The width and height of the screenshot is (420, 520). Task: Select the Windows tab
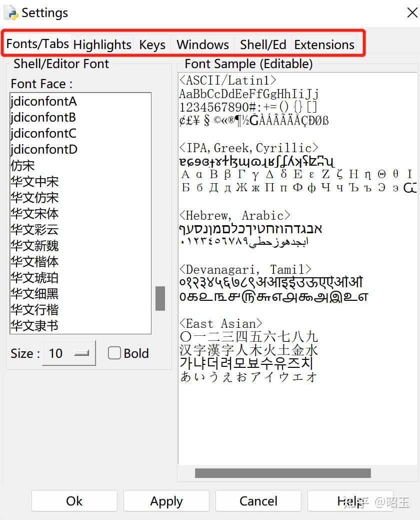click(202, 45)
